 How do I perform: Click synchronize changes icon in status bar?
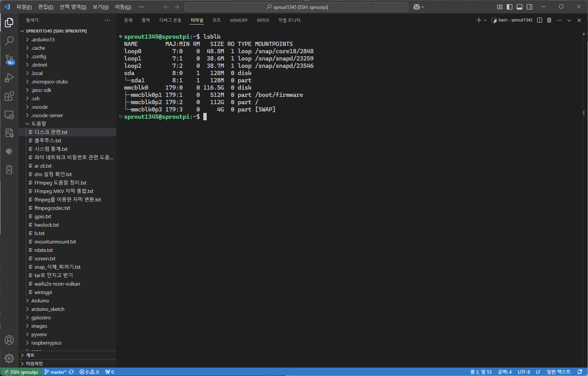pos(71,372)
